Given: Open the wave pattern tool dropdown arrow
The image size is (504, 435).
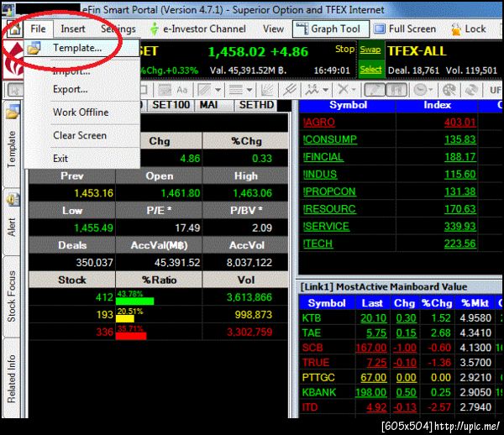Looking at the screenshot, I should click(326, 91).
